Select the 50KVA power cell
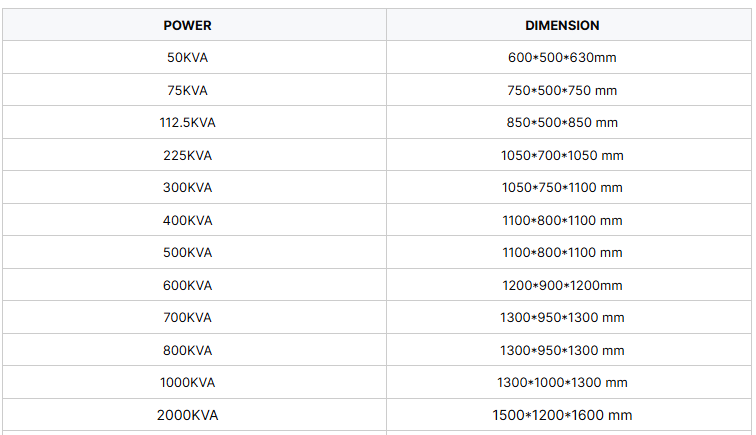The height and width of the screenshot is (435, 756). pyautogui.click(x=187, y=58)
